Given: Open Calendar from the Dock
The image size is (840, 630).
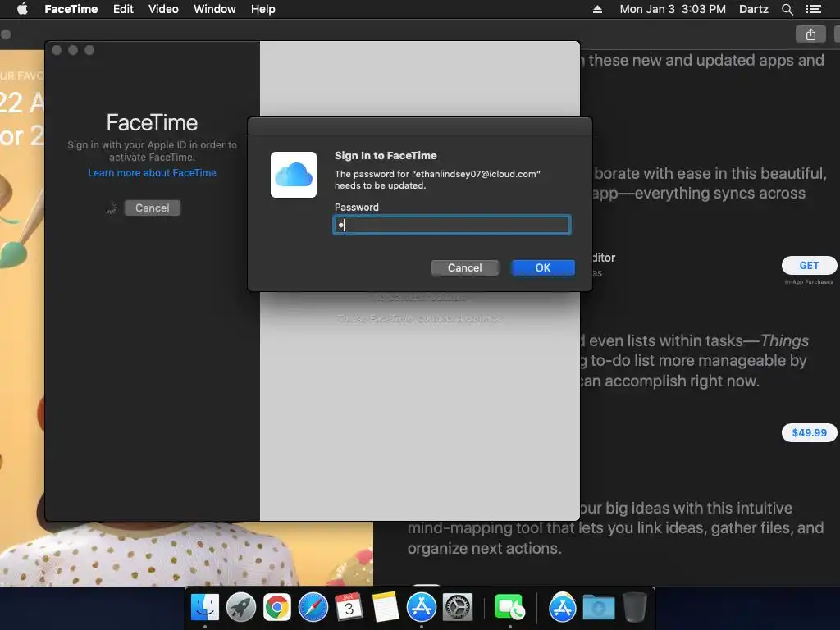Looking at the screenshot, I should [x=349, y=607].
